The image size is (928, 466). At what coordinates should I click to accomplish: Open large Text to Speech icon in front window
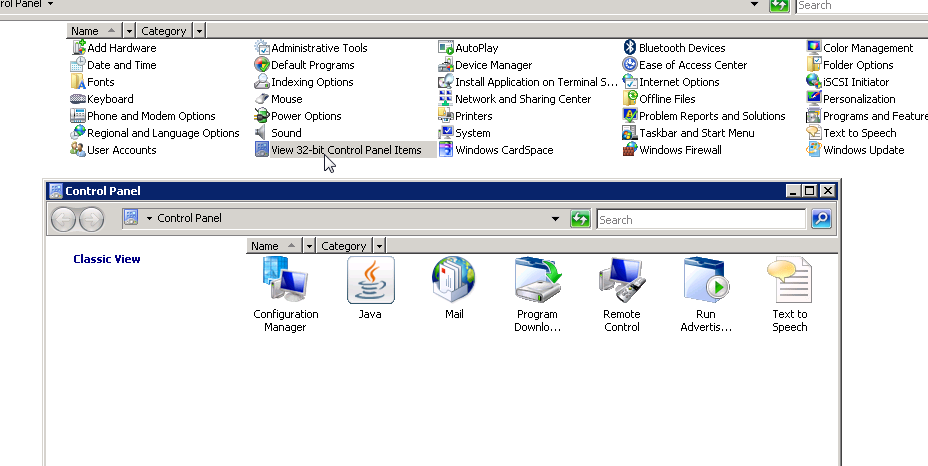click(x=790, y=294)
